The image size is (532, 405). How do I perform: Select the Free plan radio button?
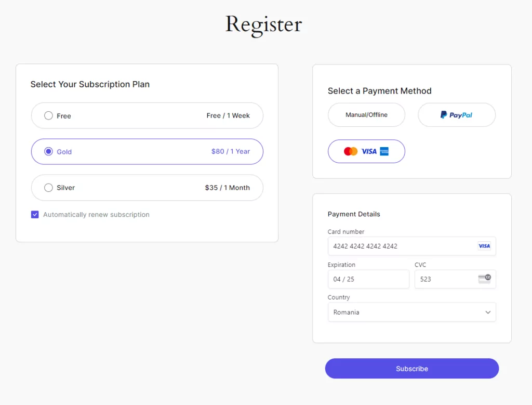[x=48, y=116]
